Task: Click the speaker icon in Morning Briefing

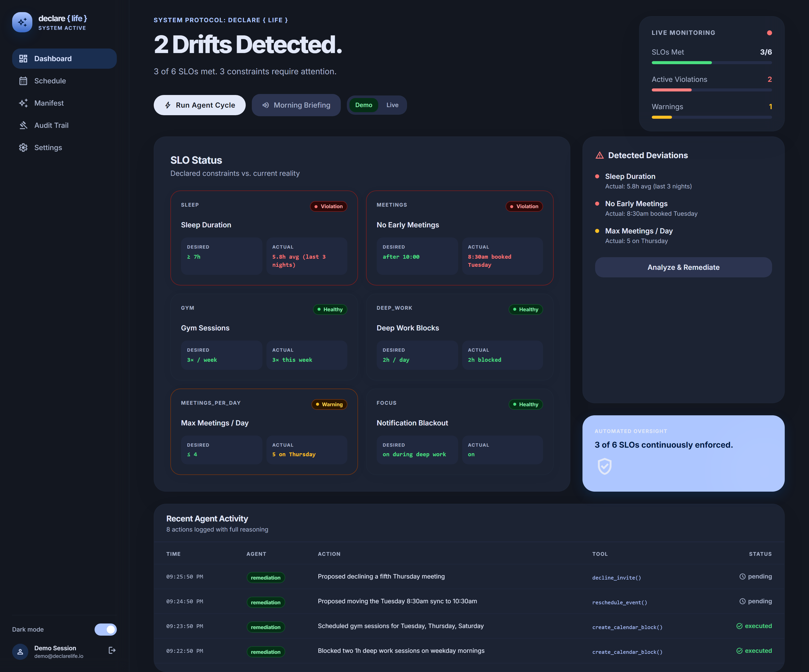Action: coord(266,105)
